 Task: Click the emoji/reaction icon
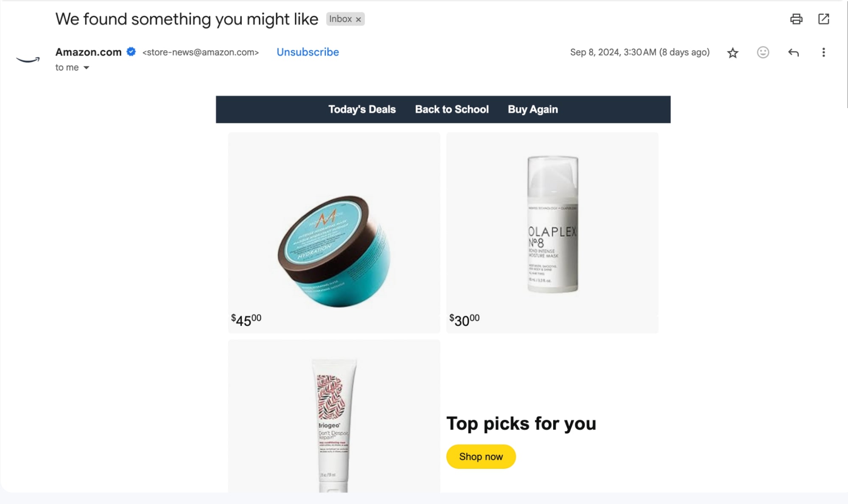click(762, 52)
